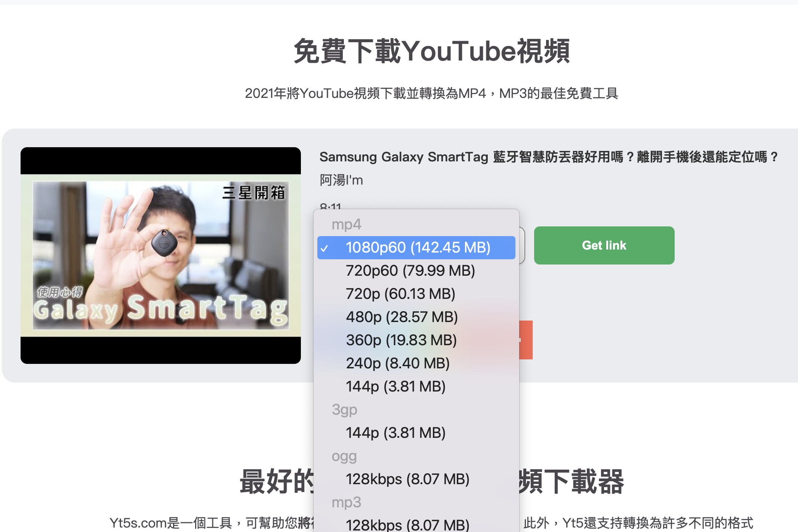Screen dimensions: 798x532
Task: Click the channel name 阿湯I'm
Action: click(341, 180)
